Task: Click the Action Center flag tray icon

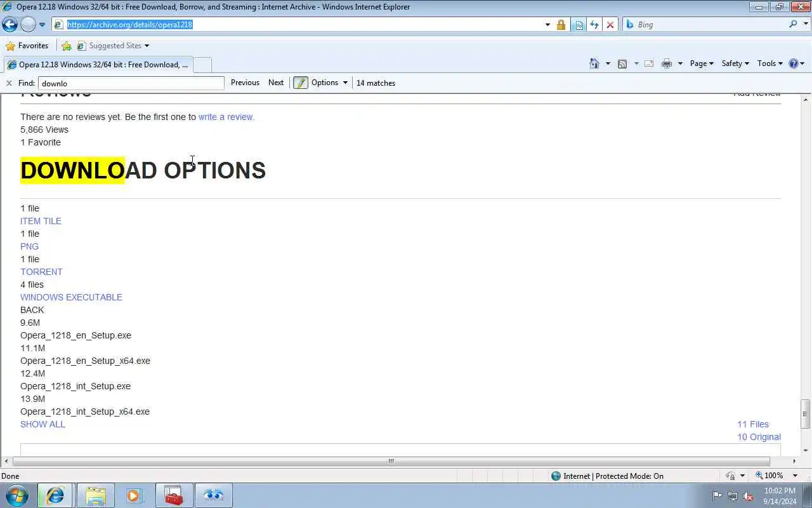Action: 717,496
